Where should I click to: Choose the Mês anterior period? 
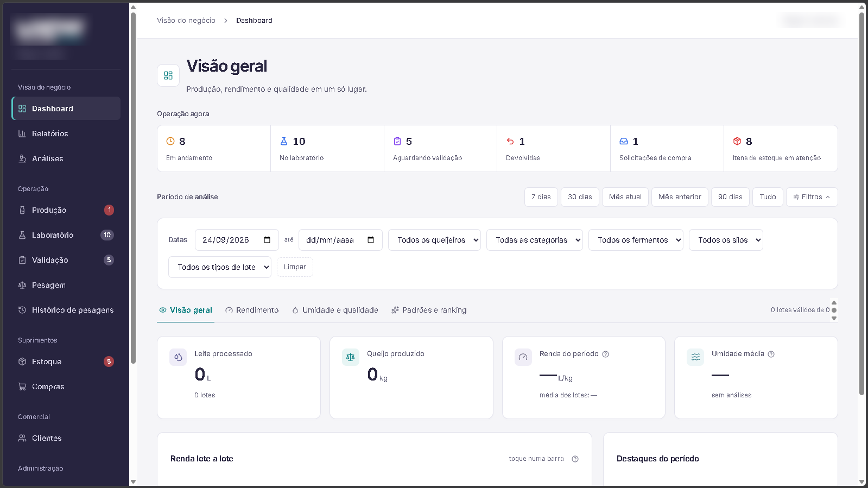pyautogui.click(x=680, y=197)
